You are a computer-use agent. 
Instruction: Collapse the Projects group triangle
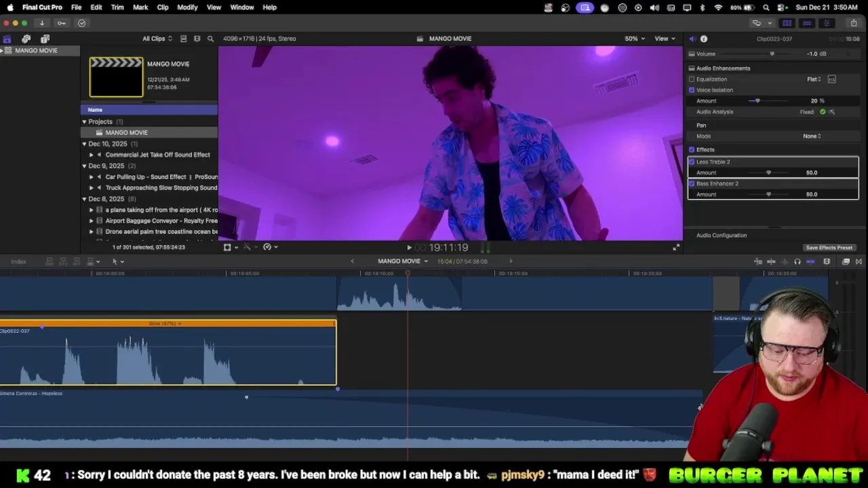[84, 122]
